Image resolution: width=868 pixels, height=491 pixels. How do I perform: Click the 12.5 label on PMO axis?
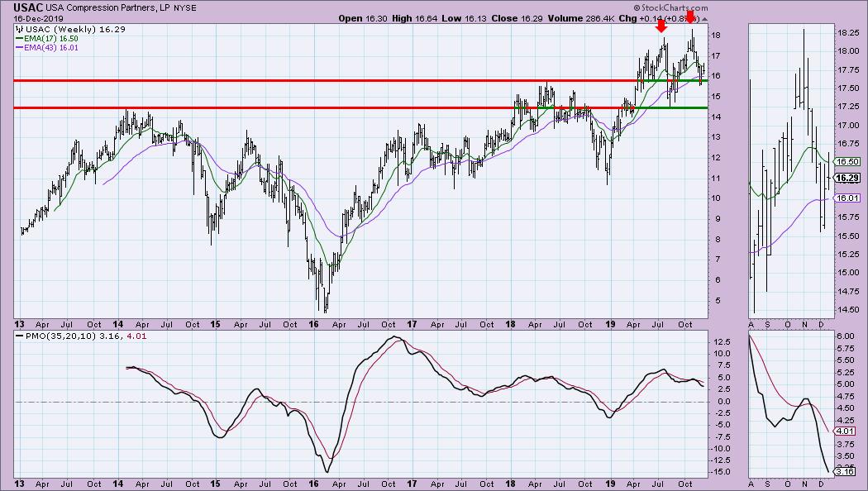[x=722, y=342]
